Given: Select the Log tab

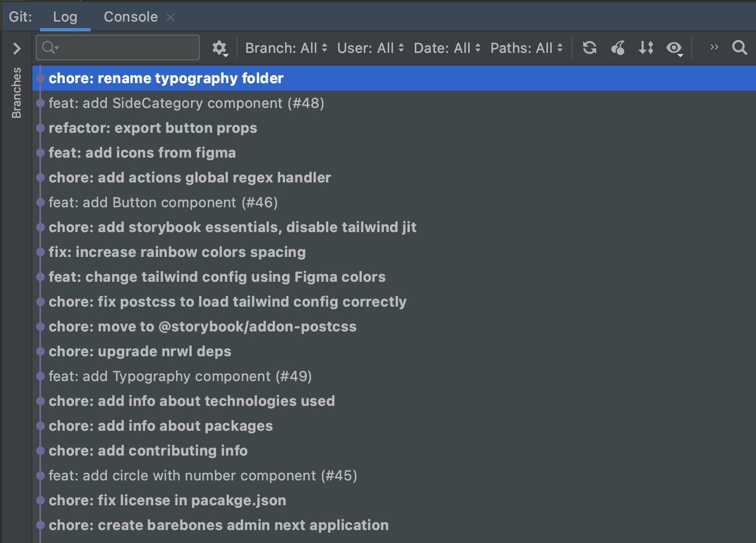Looking at the screenshot, I should click(x=65, y=17).
